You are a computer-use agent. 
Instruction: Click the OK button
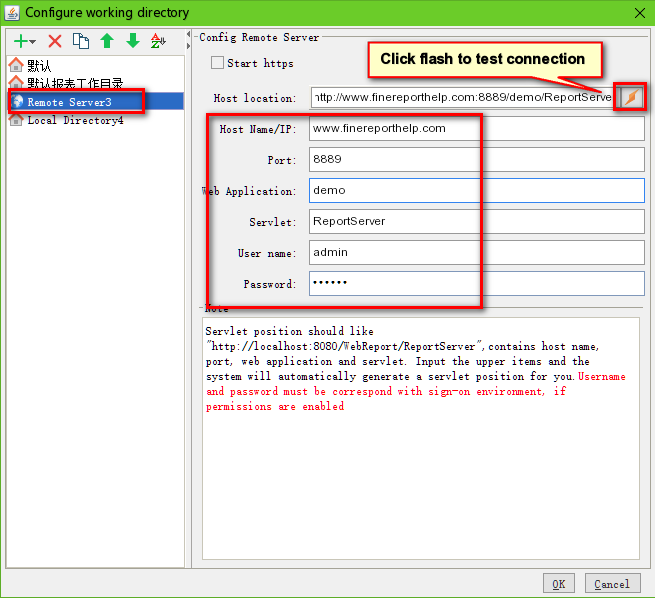click(559, 583)
